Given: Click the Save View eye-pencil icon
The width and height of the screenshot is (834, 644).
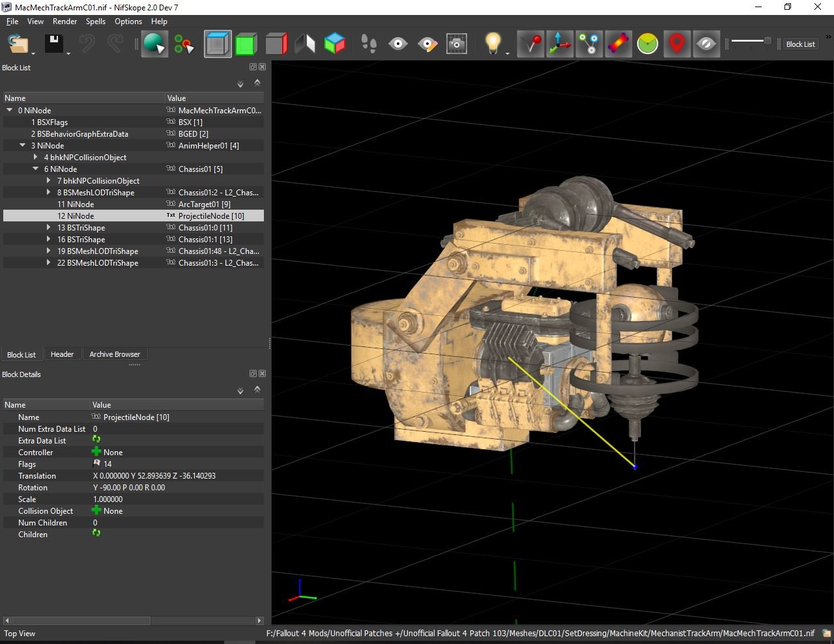Looking at the screenshot, I should tap(427, 44).
